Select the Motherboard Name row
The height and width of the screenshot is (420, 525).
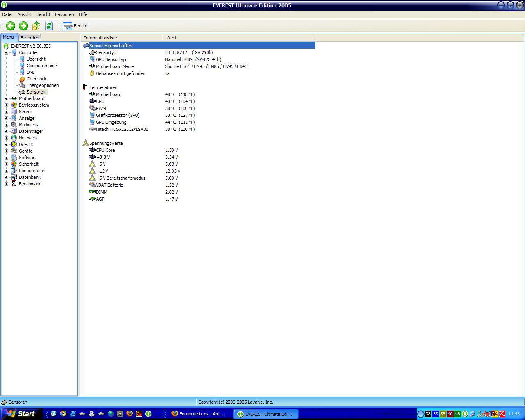tap(199, 66)
